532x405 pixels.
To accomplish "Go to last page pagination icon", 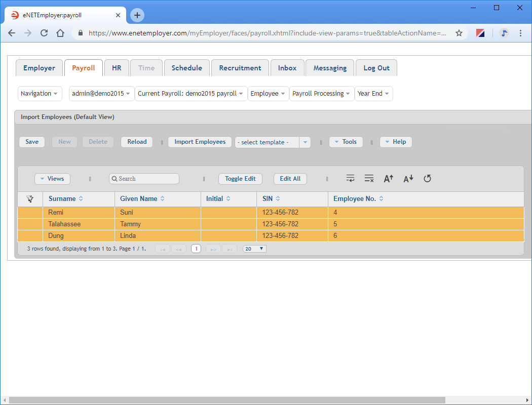I will click(230, 249).
